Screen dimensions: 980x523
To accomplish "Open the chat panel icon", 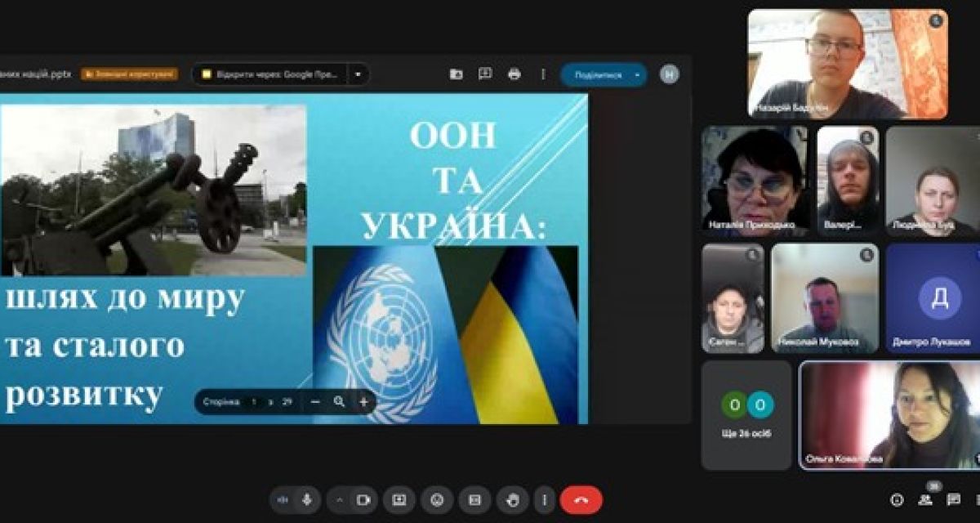I will point(953,499).
